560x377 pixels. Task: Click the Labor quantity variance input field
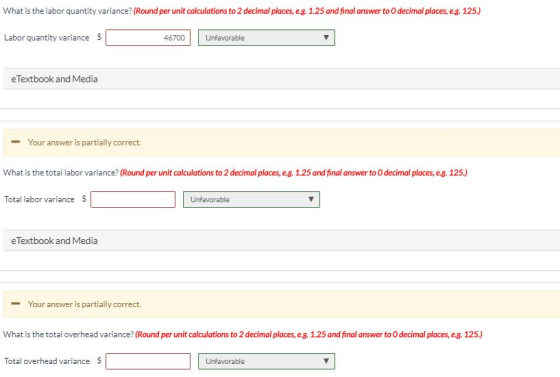click(148, 37)
